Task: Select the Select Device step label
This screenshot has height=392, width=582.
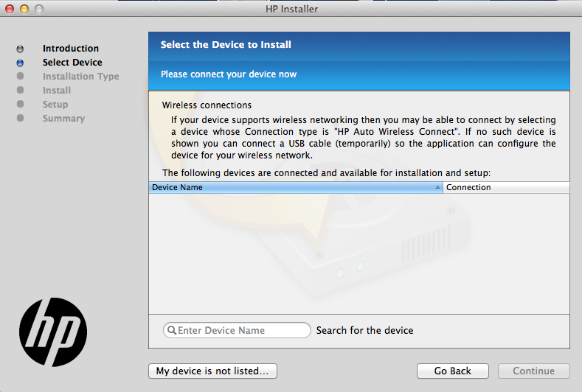Action: [x=72, y=63]
